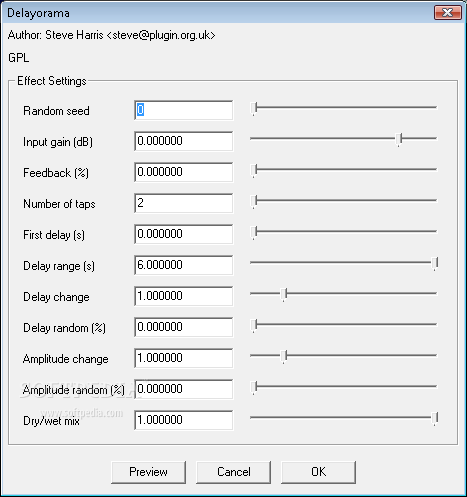The image size is (467, 497).
Task: Click the 'Author: Steve Harris' text line
Action: (x=112, y=35)
